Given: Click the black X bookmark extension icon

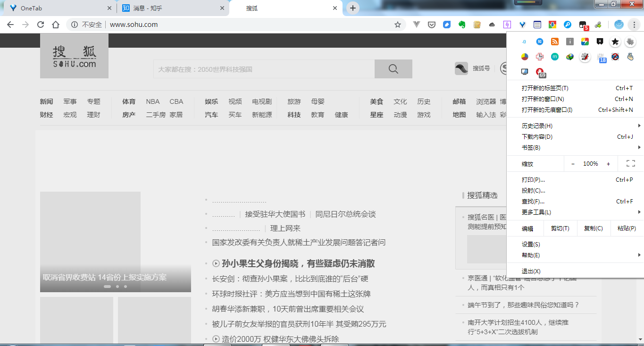Looking at the screenshot, I should click(x=600, y=42).
